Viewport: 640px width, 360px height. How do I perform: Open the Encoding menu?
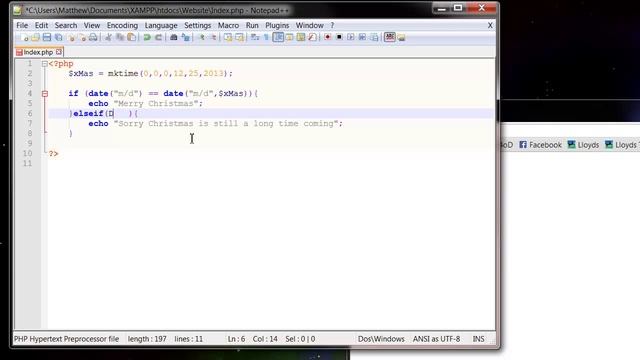122,25
